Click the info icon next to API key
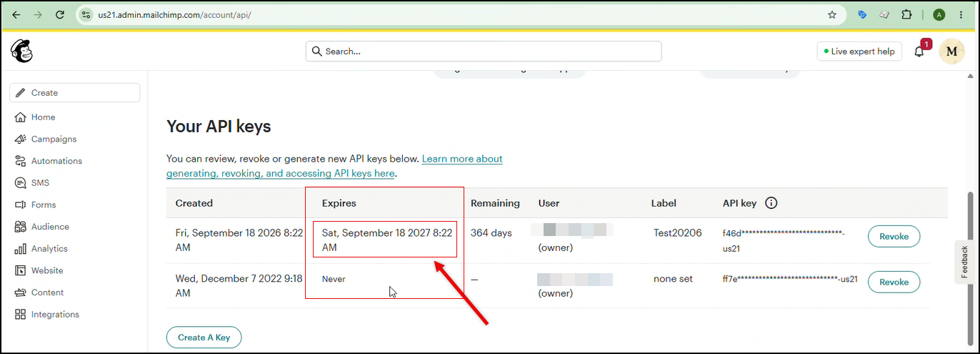 (x=771, y=203)
